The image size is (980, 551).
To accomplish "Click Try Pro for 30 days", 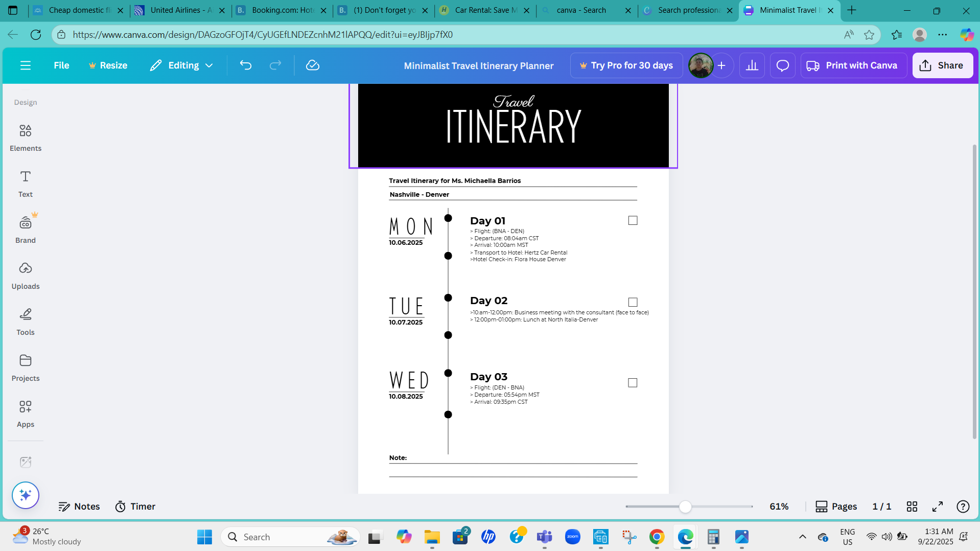I will click(x=626, y=65).
